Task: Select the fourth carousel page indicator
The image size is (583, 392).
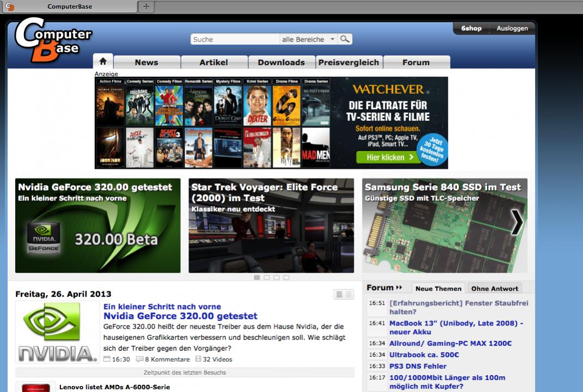Action: [x=286, y=278]
